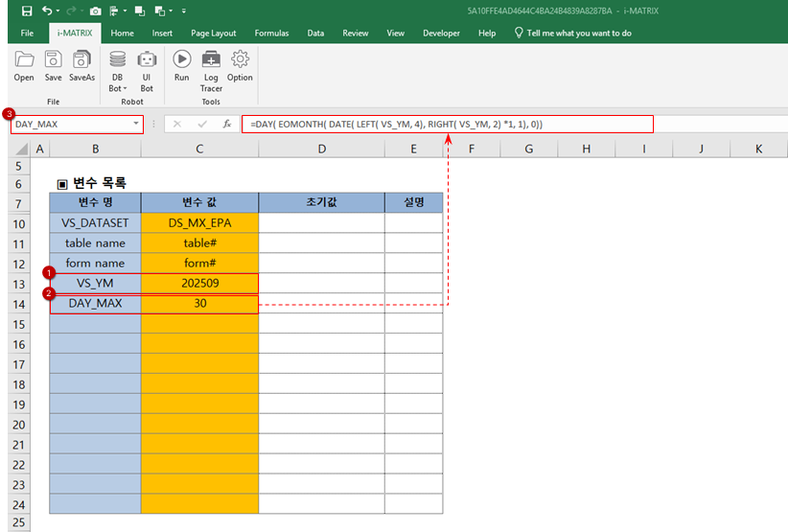The image size is (788, 532).
Task: Open the Undo history dropdown arrow
Action: (59, 11)
